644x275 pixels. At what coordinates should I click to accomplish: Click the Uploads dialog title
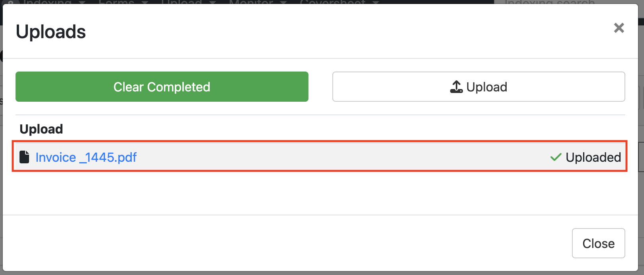51,32
